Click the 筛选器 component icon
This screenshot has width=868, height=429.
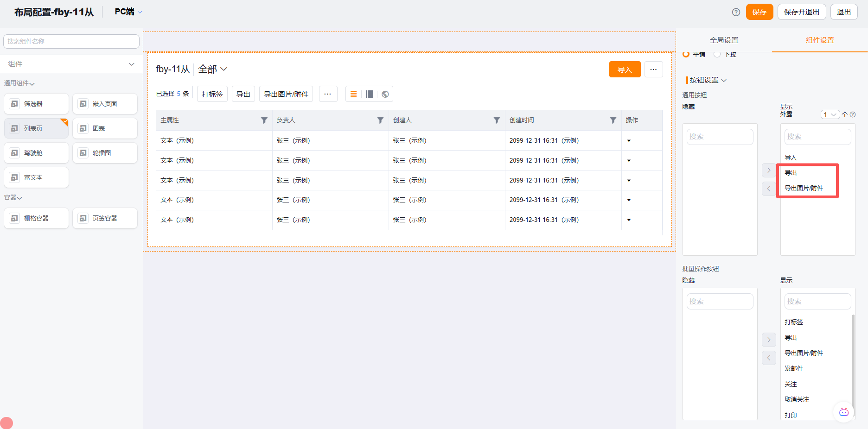pyautogui.click(x=15, y=104)
